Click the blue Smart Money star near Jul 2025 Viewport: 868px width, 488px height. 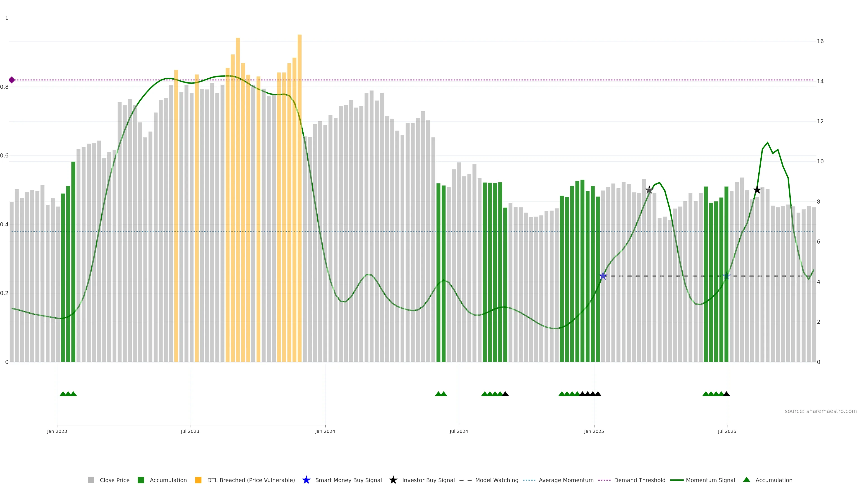pyautogui.click(x=726, y=276)
